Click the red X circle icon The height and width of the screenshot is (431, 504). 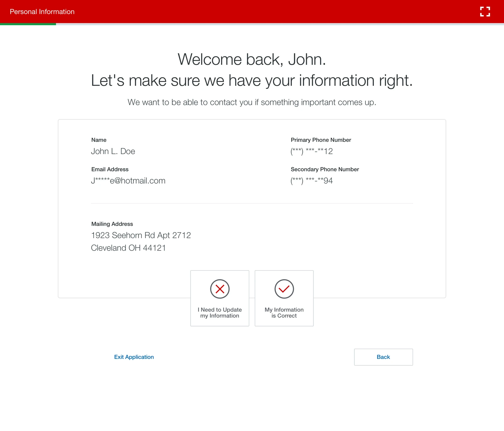(x=220, y=289)
